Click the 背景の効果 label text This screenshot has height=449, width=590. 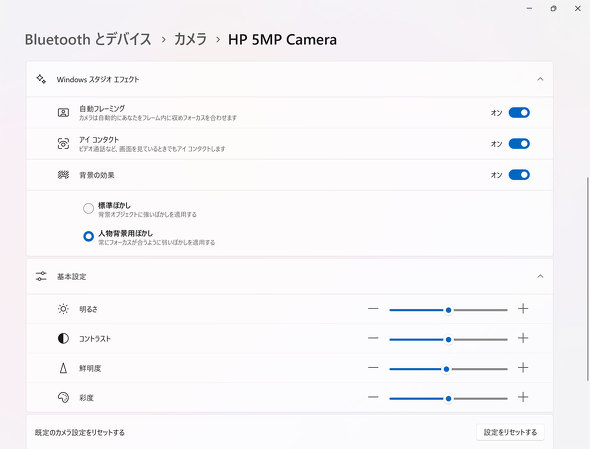click(x=97, y=175)
